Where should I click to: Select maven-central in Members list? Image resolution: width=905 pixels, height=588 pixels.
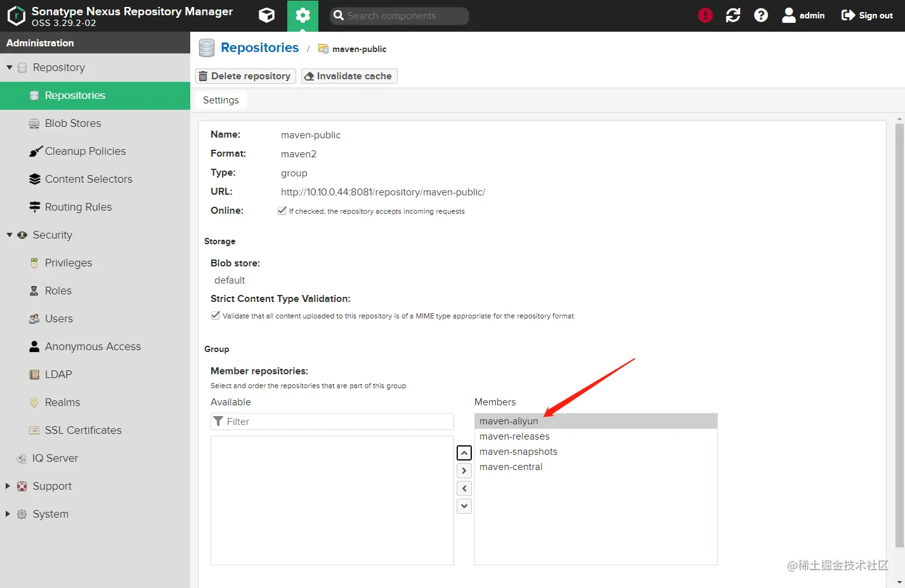click(x=596, y=467)
